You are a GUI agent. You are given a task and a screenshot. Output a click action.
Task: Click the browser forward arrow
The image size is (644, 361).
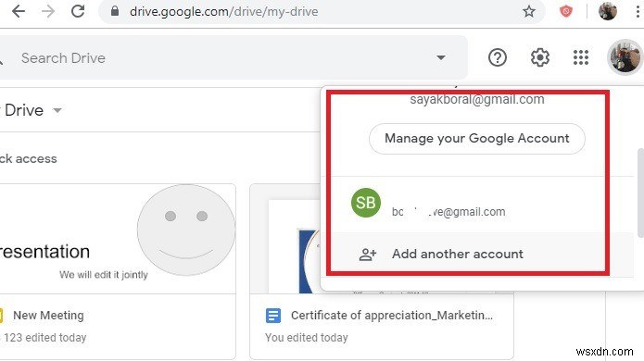48,11
